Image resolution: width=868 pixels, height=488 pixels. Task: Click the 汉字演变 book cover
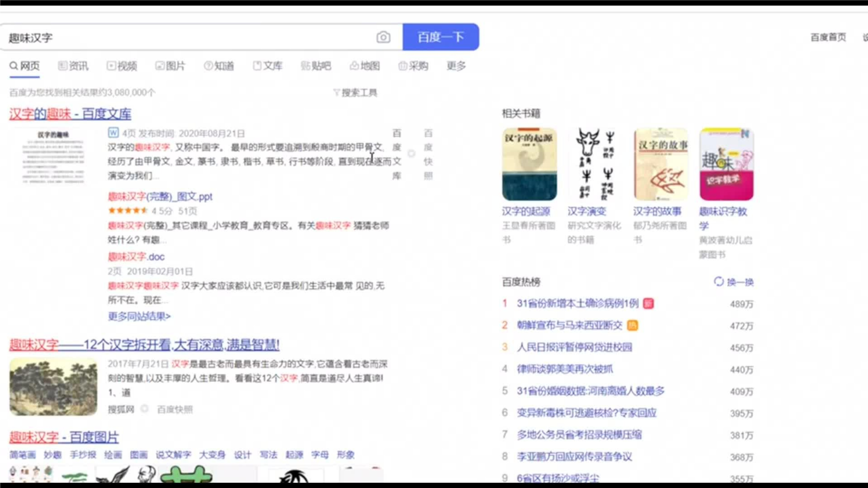(x=595, y=164)
